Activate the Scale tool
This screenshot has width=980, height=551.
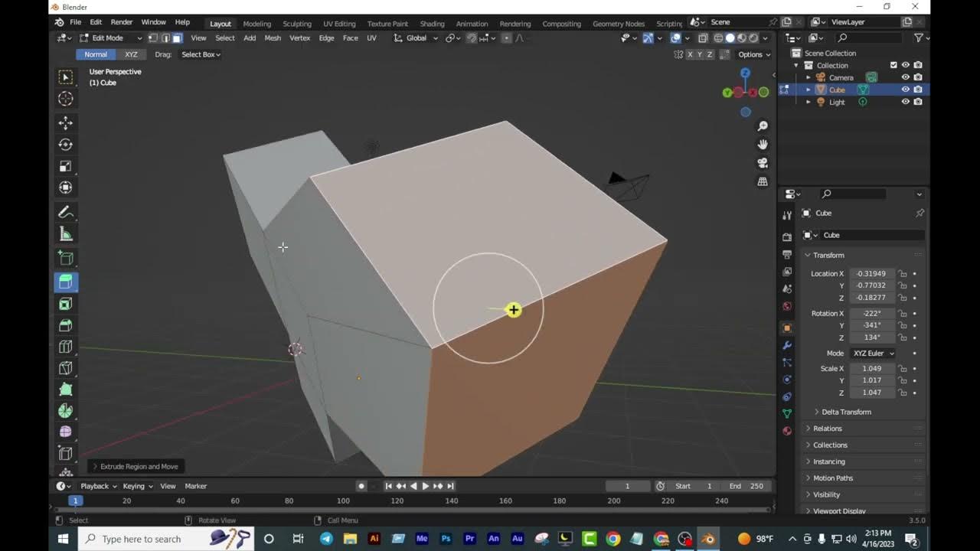(66, 166)
